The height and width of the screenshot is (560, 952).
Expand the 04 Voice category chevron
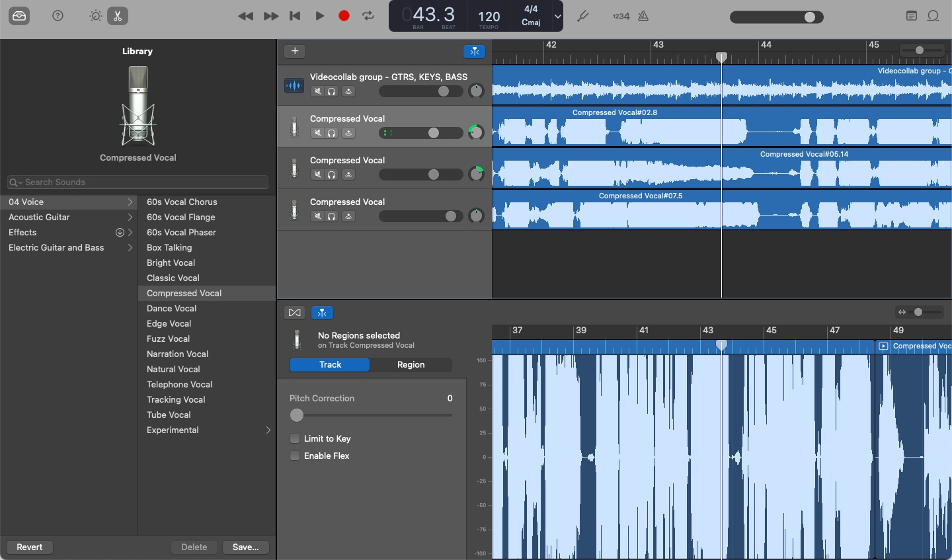click(x=130, y=202)
